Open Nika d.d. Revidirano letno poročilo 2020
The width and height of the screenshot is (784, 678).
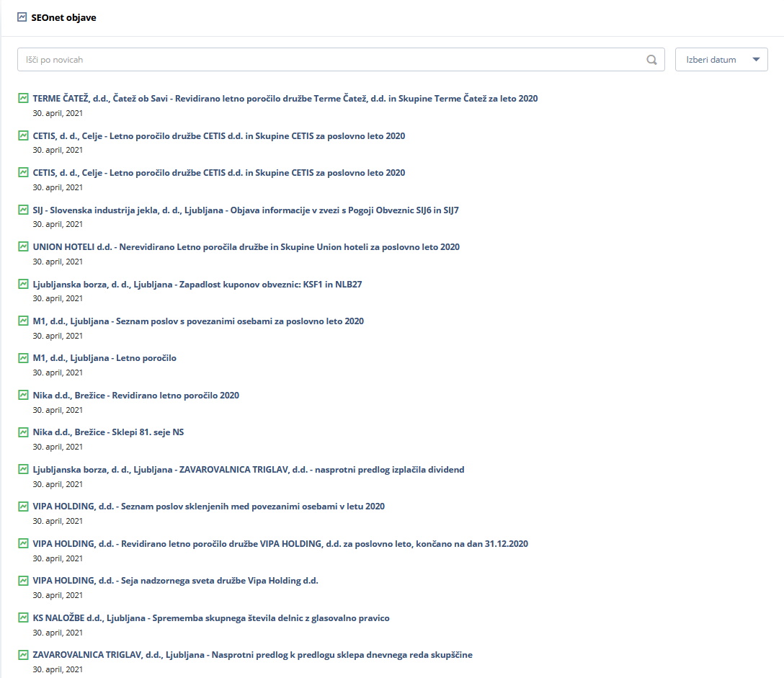[136, 396]
